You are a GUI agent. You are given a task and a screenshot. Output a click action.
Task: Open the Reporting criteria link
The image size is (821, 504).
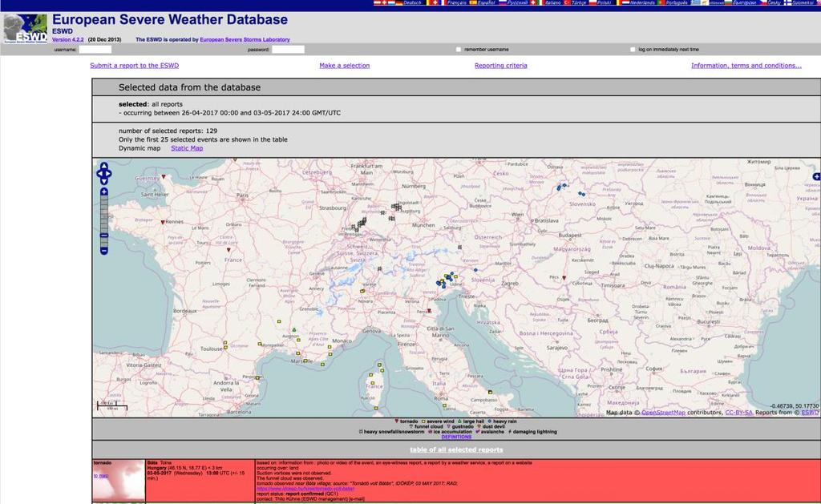pyautogui.click(x=500, y=66)
